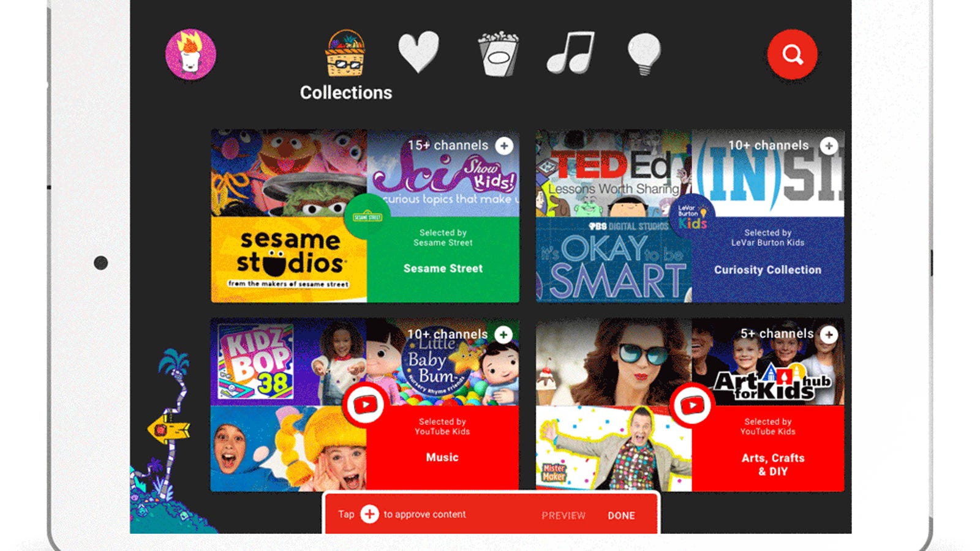Select the Collections basket icon
Screen dimensions: 980x551
(345, 54)
